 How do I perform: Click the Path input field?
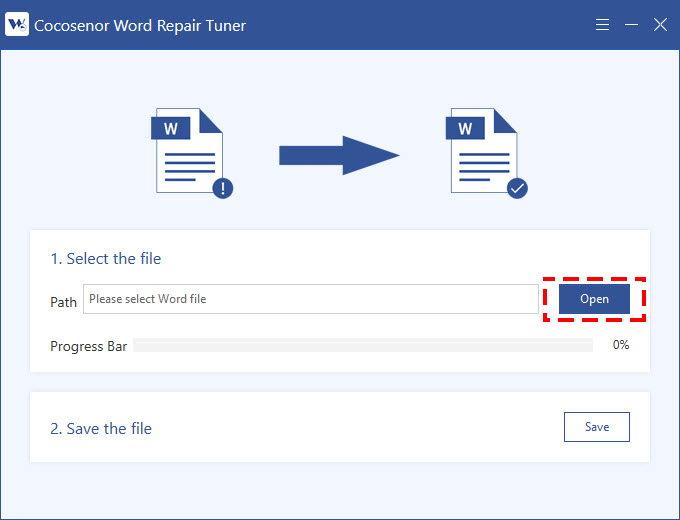(x=311, y=299)
